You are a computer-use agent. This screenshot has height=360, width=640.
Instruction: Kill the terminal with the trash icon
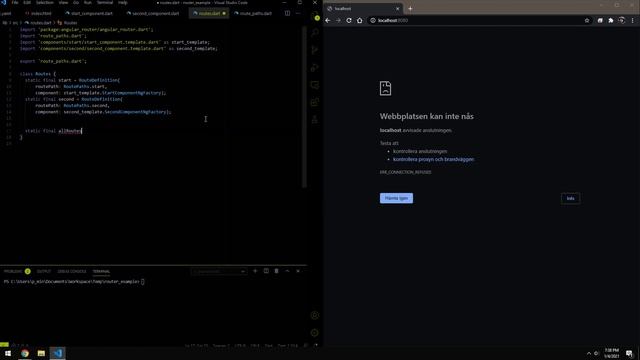276,271
